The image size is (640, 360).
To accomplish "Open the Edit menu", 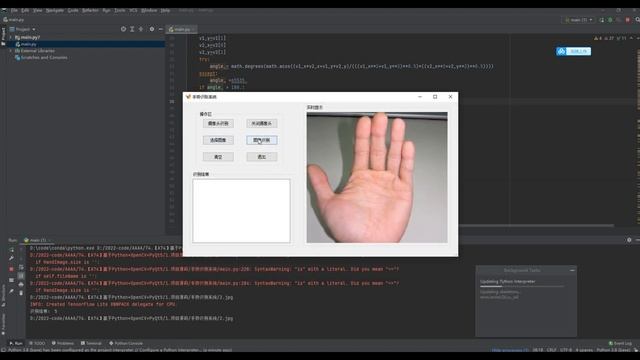I will point(25,10).
